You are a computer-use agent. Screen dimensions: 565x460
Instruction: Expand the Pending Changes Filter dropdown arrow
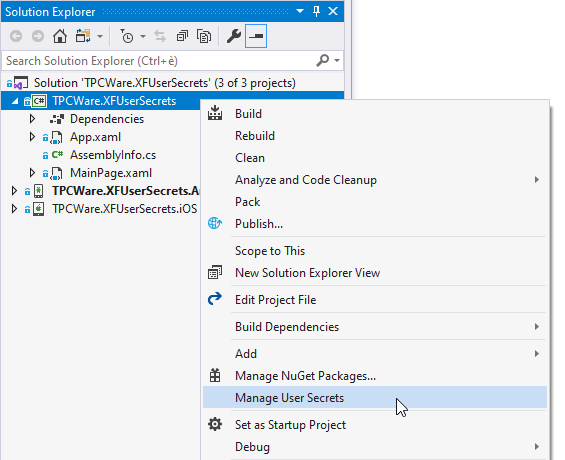point(143,36)
